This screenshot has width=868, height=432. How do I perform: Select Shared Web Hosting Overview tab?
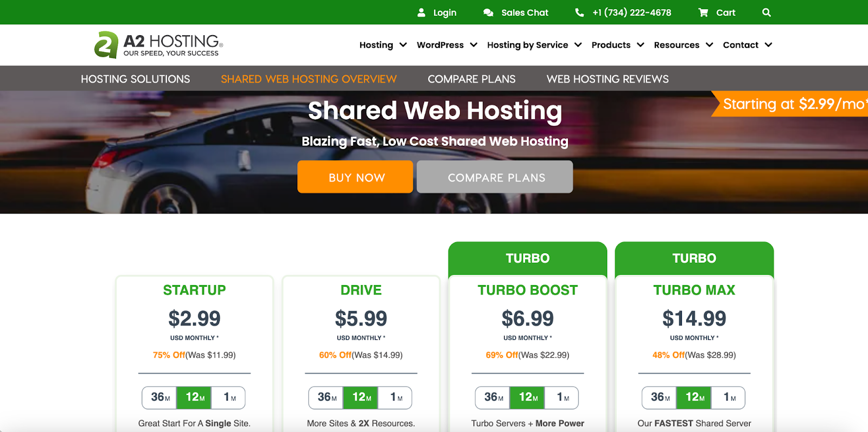point(309,79)
